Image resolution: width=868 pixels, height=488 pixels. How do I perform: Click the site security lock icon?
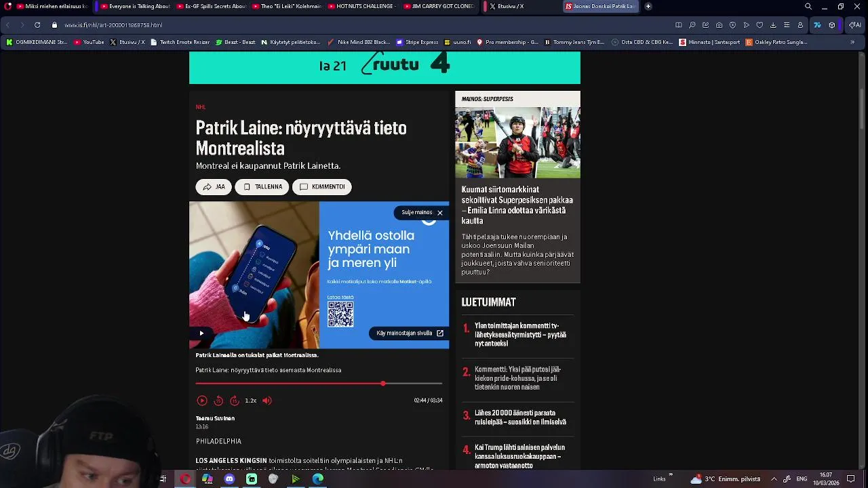55,25
